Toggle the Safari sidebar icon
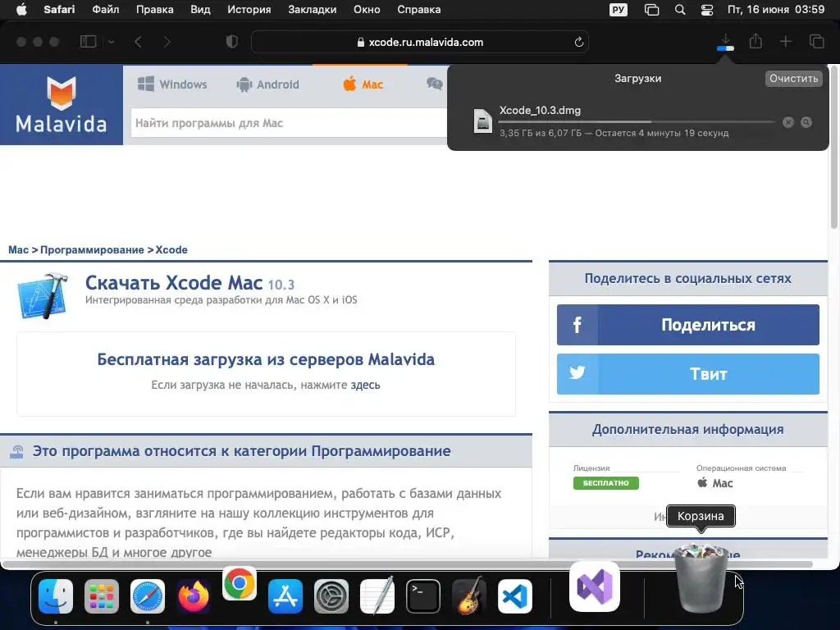The height and width of the screenshot is (630, 840). tap(88, 41)
